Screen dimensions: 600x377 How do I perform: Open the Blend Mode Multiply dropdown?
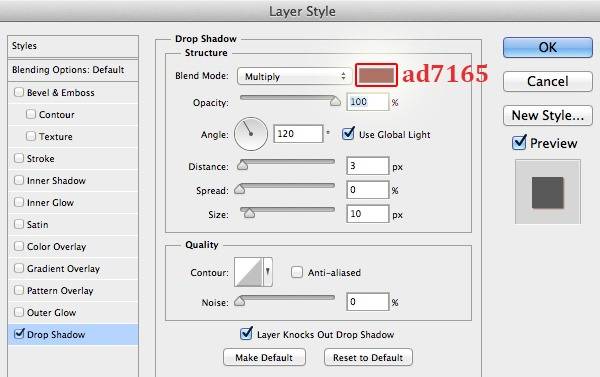294,77
